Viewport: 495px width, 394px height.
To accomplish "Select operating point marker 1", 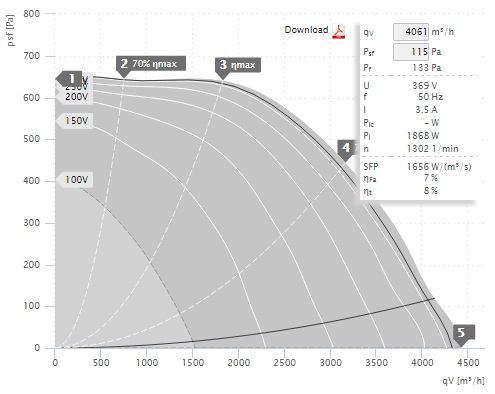I will [x=69, y=79].
